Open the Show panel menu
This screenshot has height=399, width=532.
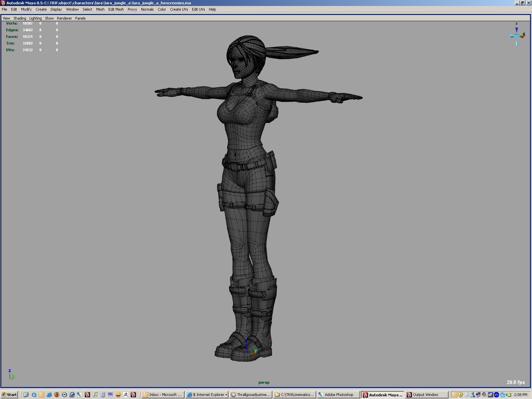pyautogui.click(x=49, y=18)
